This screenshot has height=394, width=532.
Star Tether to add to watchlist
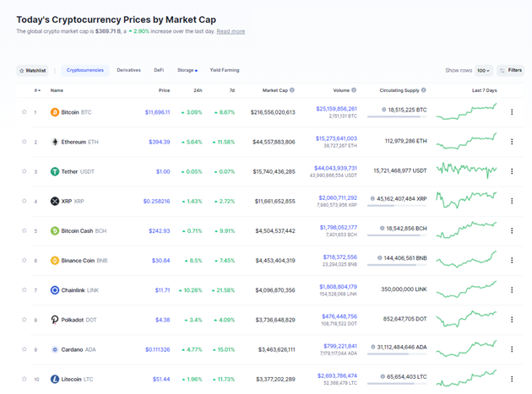click(24, 171)
